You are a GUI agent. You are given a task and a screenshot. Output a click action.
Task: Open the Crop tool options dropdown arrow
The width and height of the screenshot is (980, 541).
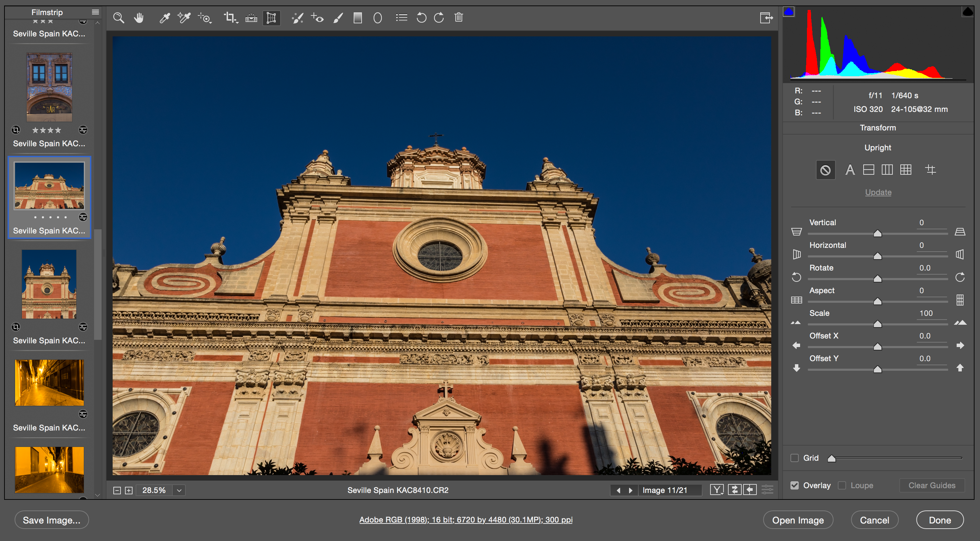point(237,22)
